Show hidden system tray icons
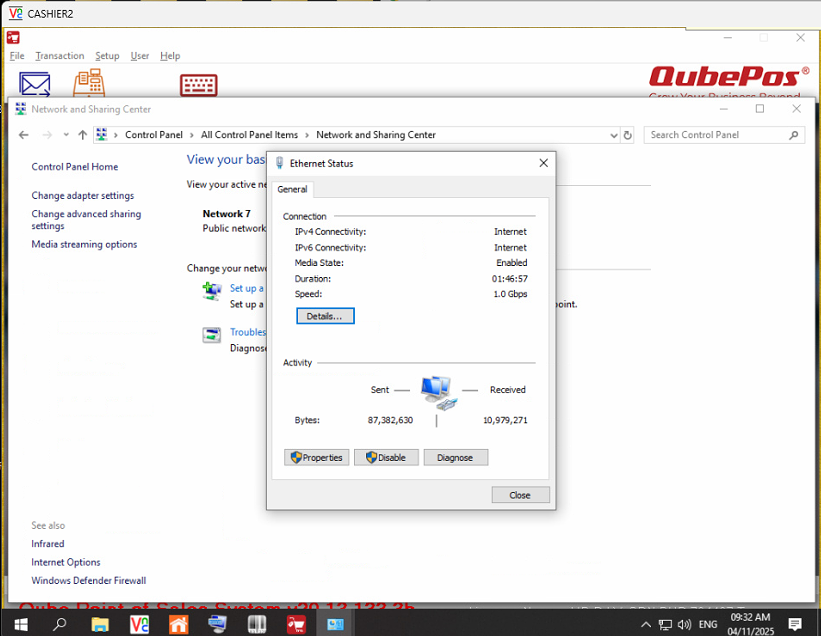The image size is (821, 636). 646,624
